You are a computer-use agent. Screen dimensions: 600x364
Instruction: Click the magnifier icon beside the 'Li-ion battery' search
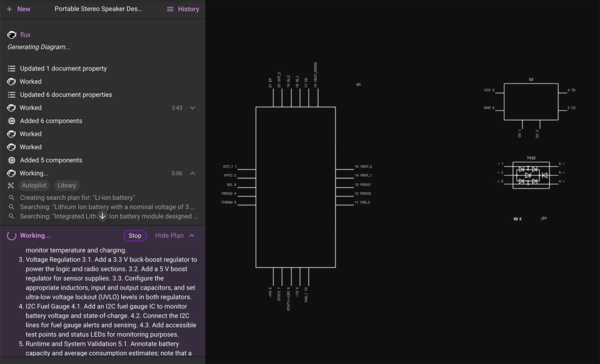pos(11,197)
